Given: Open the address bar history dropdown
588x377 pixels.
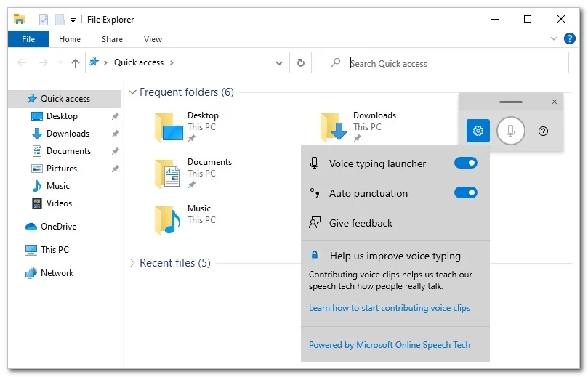Looking at the screenshot, I should [x=279, y=63].
